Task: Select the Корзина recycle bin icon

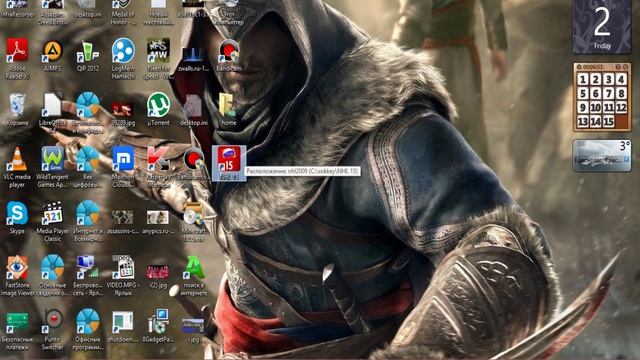Action: [17, 105]
